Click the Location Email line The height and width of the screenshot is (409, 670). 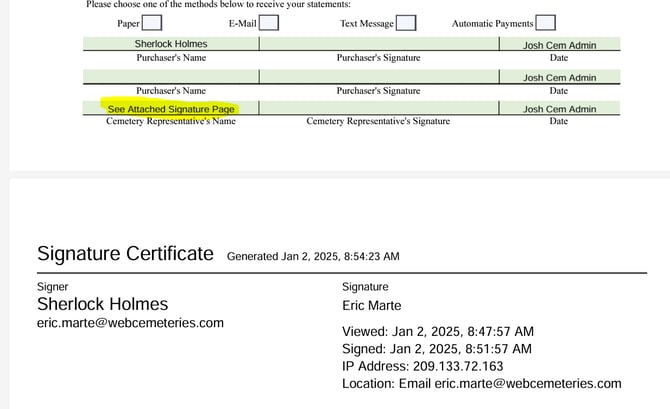click(481, 384)
